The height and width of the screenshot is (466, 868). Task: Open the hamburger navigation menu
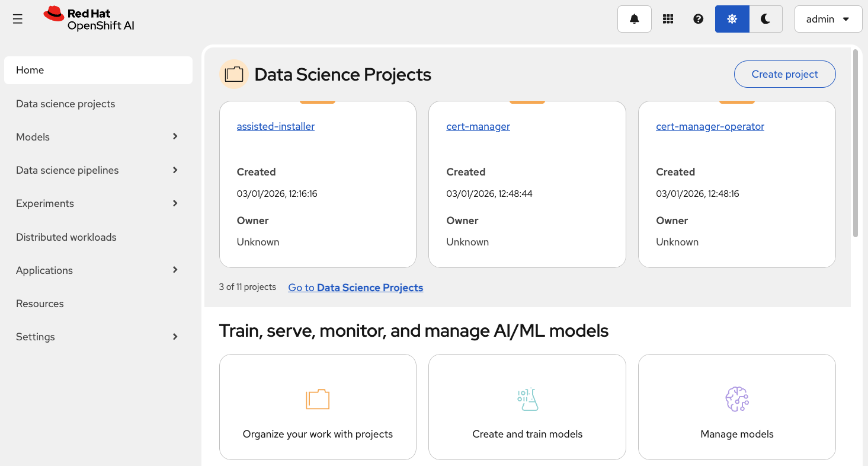point(17,18)
